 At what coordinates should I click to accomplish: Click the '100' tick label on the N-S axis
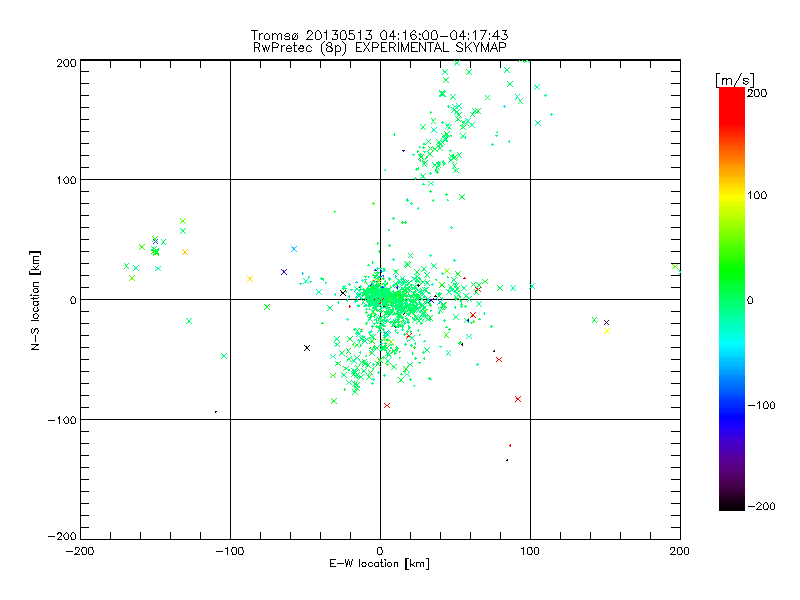point(66,180)
